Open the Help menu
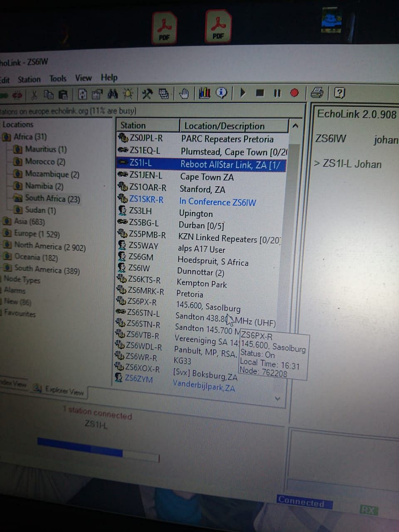 tap(109, 77)
